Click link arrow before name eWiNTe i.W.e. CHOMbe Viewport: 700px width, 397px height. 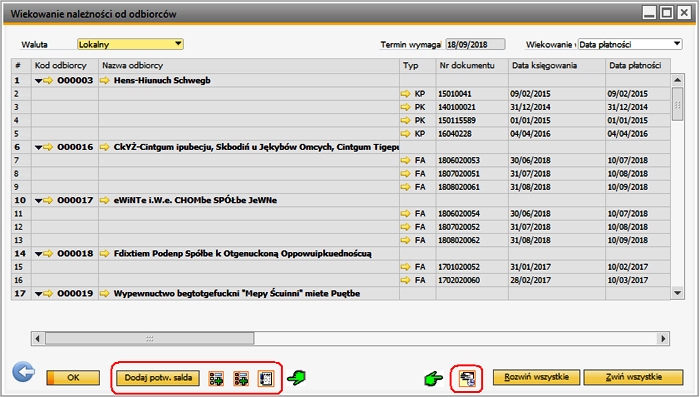[105, 200]
